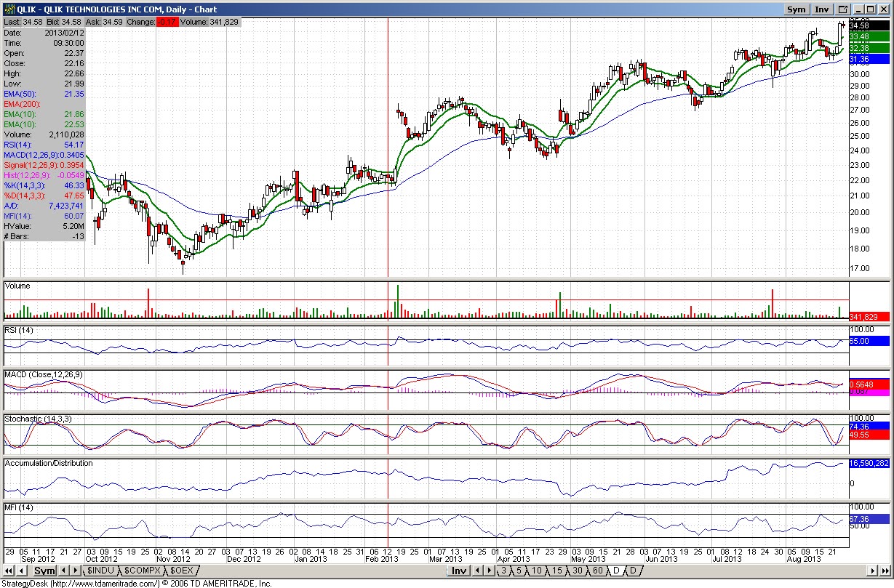The height and width of the screenshot is (588, 894).
Task: Click the Volume value 2,110,028
Action: point(66,134)
